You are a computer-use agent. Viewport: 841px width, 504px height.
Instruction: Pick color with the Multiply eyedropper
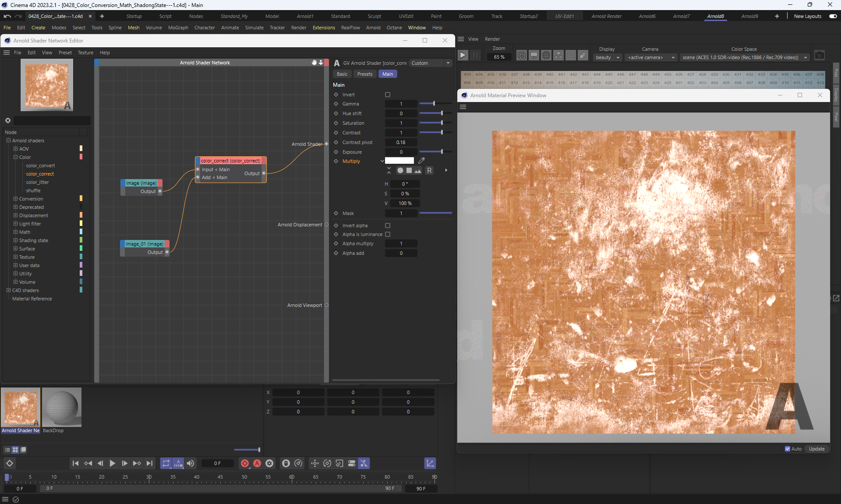421,161
